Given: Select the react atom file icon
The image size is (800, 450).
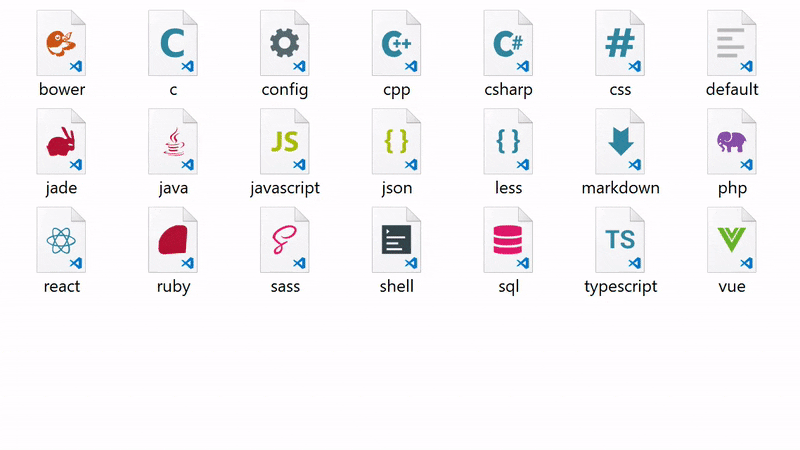Looking at the screenshot, I should 61,240.
